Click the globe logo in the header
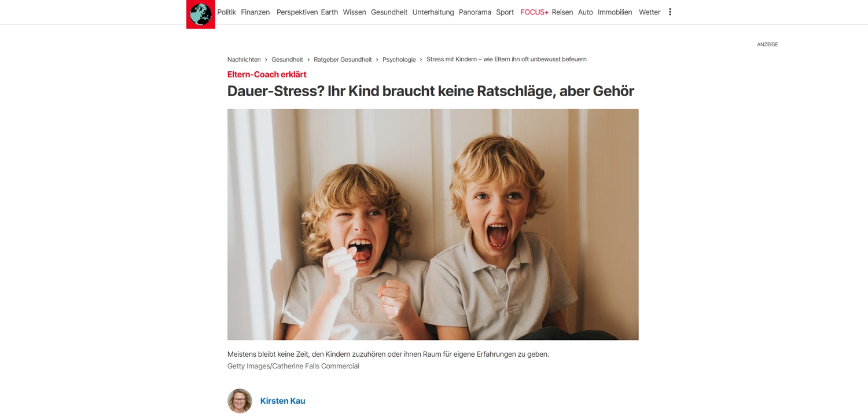This screenshot has width=868, height=417. [x=201, y=14]
